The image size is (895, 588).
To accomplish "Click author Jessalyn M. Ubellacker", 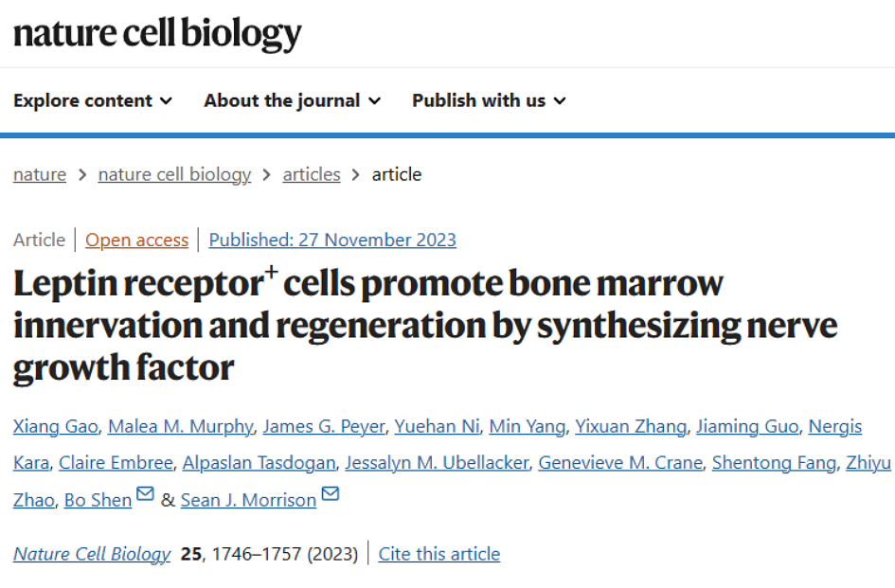I will [441, 463].
